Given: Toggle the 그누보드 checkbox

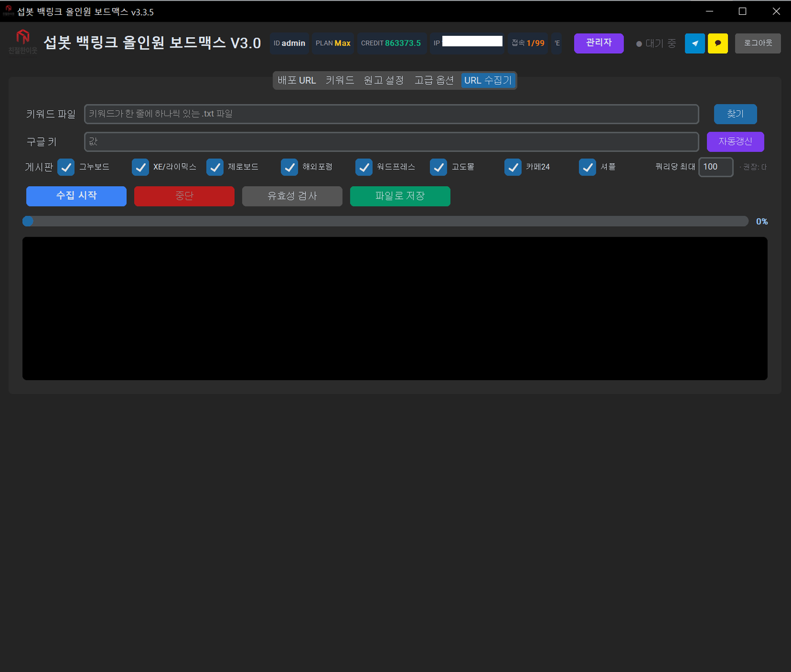Looking at the screenshot, I should tap(66, 167).
